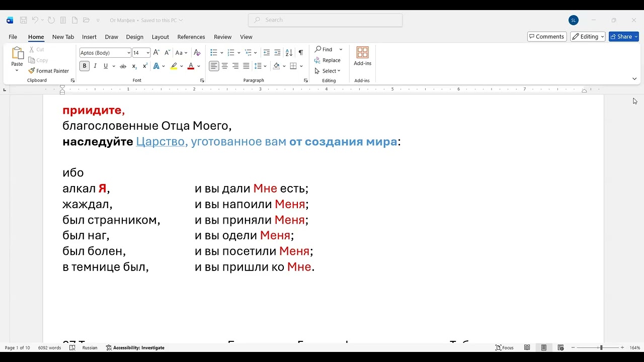Click the Царство hyperlink in document
This screenshot has width=644, height=362.
point(160,142)
